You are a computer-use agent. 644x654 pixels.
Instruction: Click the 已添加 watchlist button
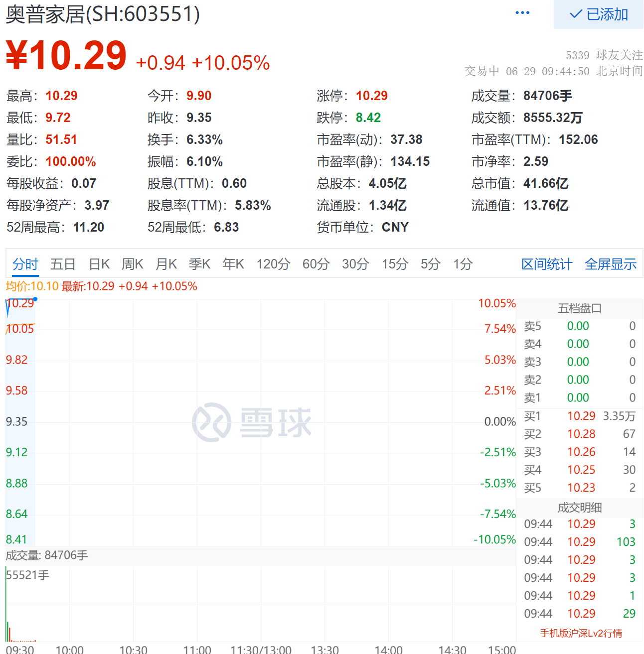click(598, 14)
